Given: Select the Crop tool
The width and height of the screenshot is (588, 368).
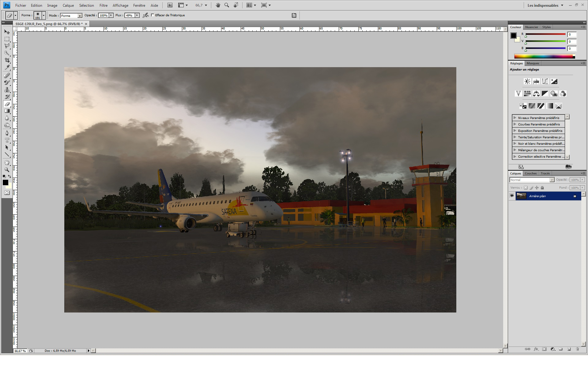Looking at the screenshot, I should tap(7, 60).
